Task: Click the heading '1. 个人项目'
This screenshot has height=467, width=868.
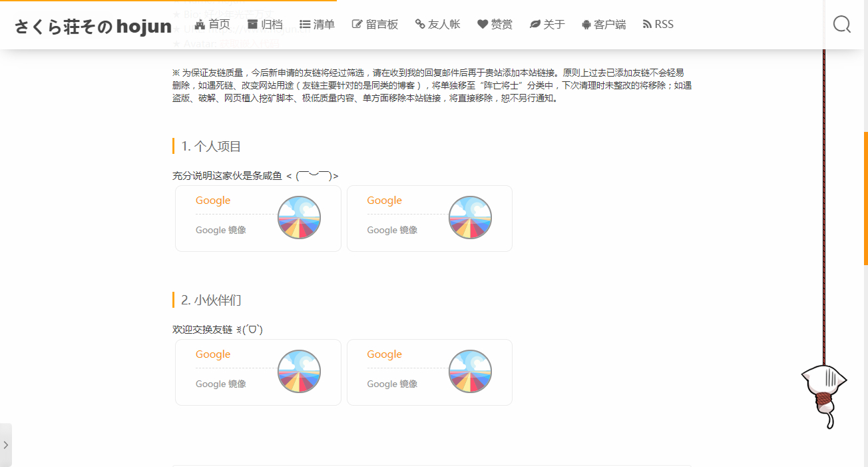Action: tap(211, 147)
